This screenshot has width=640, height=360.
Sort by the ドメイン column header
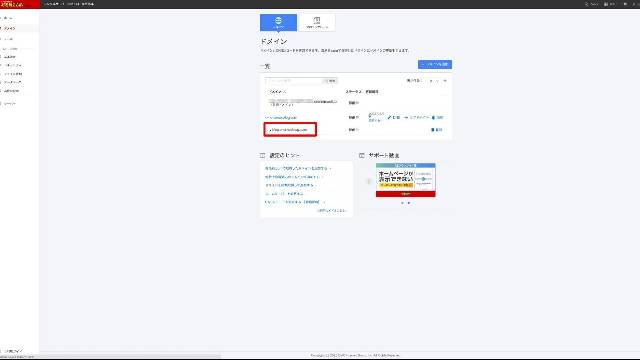click(278, 92)
